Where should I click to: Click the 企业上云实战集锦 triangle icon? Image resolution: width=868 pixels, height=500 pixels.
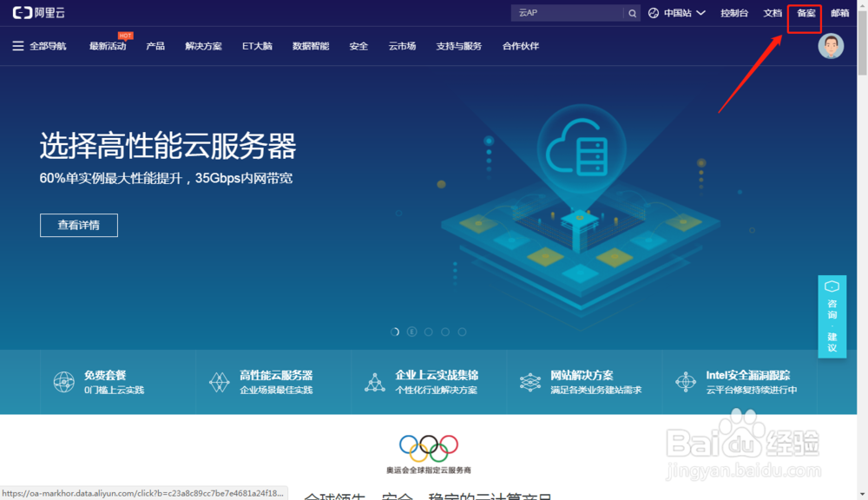point(375,382)
